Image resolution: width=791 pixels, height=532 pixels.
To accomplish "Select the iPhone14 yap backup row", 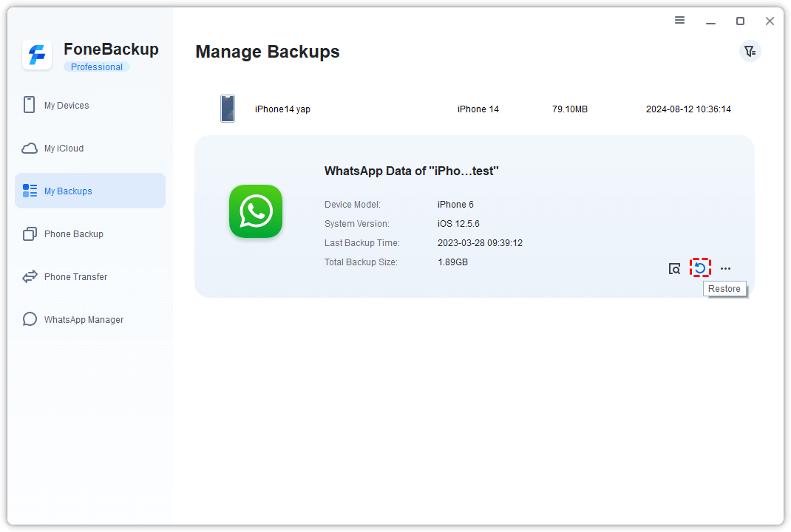I will tap(475, 109).
